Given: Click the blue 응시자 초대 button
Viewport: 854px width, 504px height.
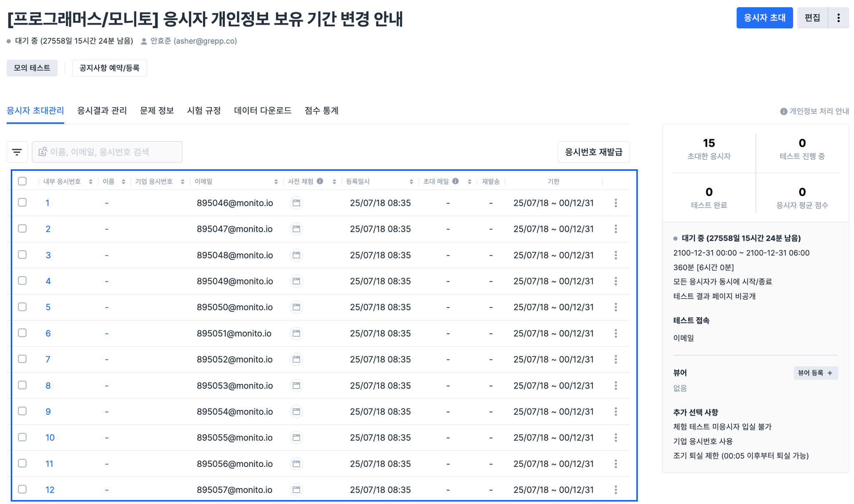Looking at the screenshot, I should (764, 18).
